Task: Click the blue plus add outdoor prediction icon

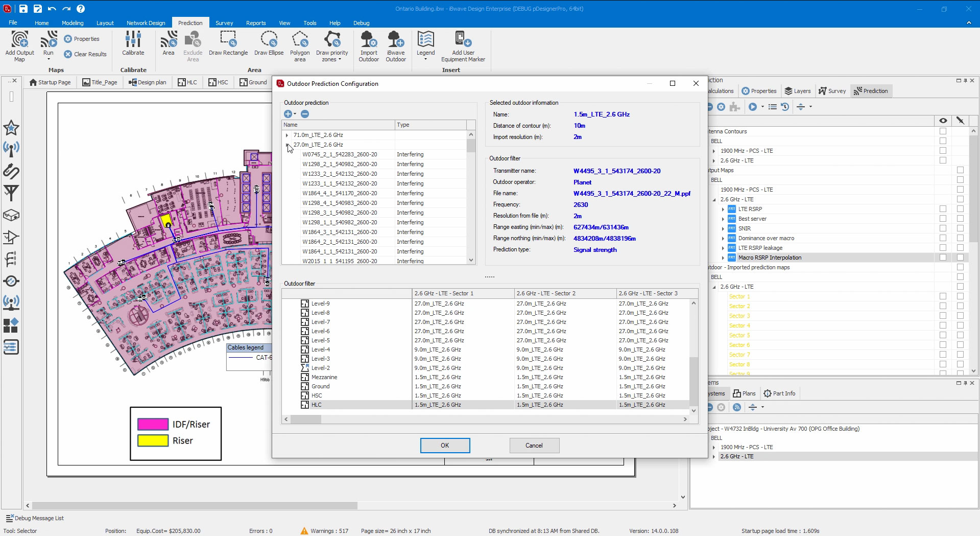Action: pos(288,114)
